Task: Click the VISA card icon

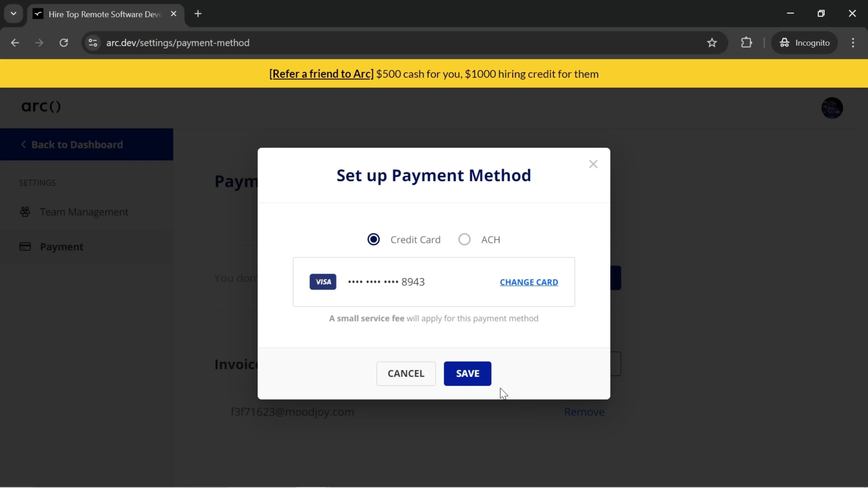Action: click(323, 281)
